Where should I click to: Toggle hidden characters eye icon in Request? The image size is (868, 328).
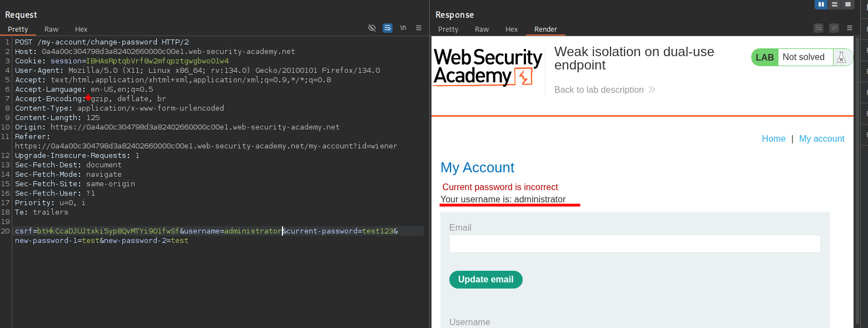coord(372,28)
